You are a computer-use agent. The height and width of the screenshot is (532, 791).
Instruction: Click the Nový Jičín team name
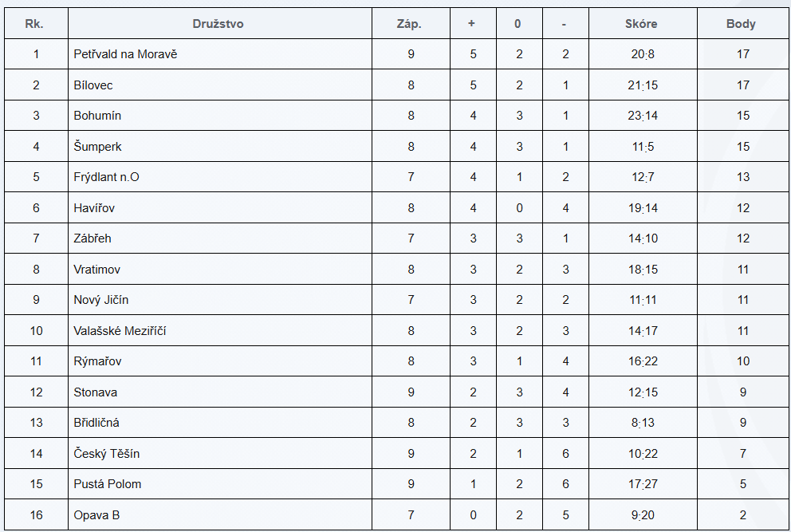[x=101, y=300]
